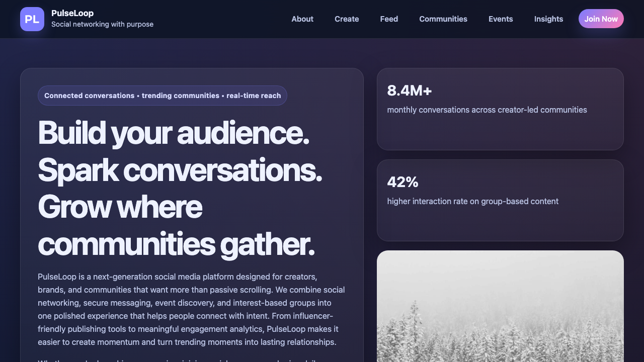The width and height of the screenshot is (644, 362).
Task: Click the Connected conversations badge pill
Action: click(163, 96)
